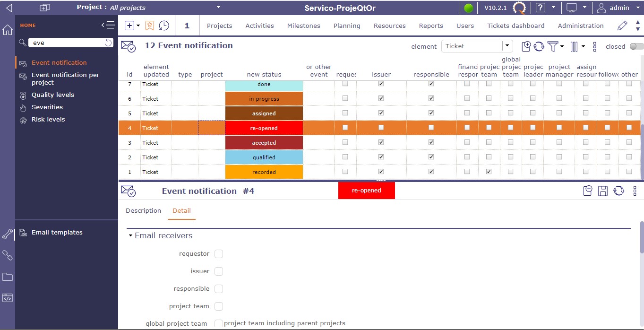
Task: Open the Project selector dropdown arrow
Action: coord(218,7)
